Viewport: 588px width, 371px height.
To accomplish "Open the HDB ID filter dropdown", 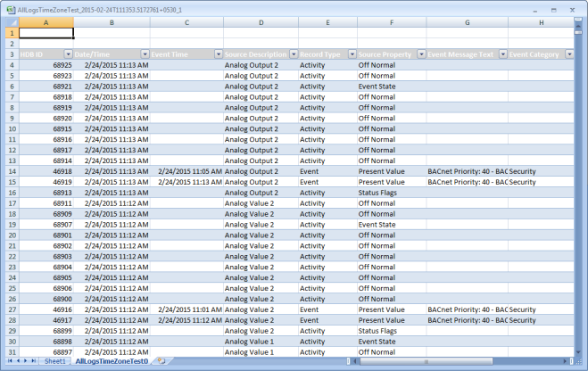I will (69, 54).
